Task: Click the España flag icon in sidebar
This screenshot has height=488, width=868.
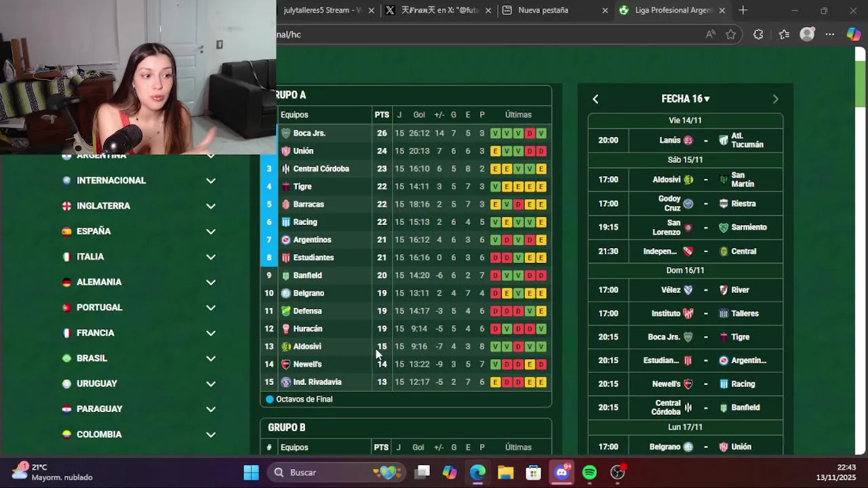Action: [66, 231]
